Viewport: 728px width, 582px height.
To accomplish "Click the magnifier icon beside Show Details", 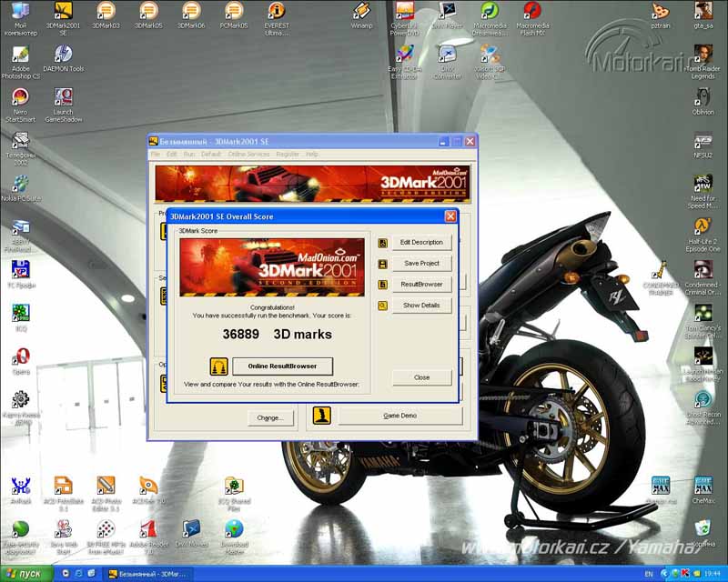I will [382, 306].
